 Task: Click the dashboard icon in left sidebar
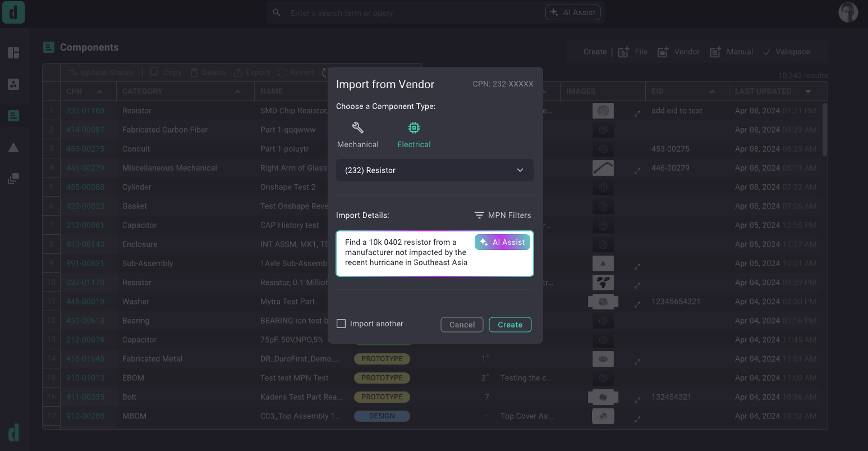(13, 53)
